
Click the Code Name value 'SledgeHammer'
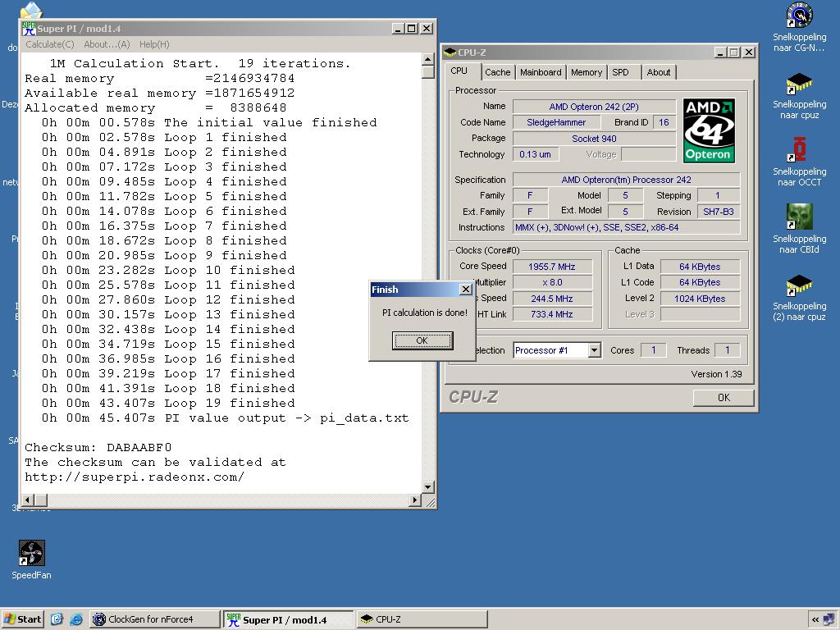[x=556, y=122]
